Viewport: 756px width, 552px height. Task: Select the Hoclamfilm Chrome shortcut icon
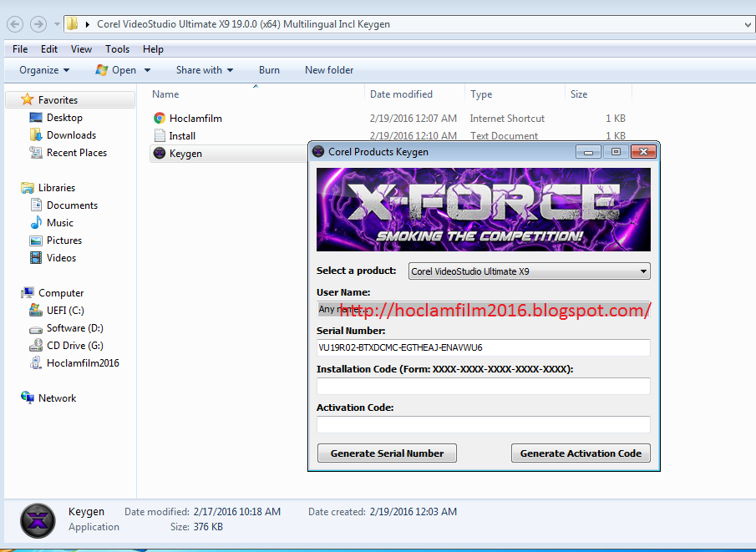click(159, 118)
